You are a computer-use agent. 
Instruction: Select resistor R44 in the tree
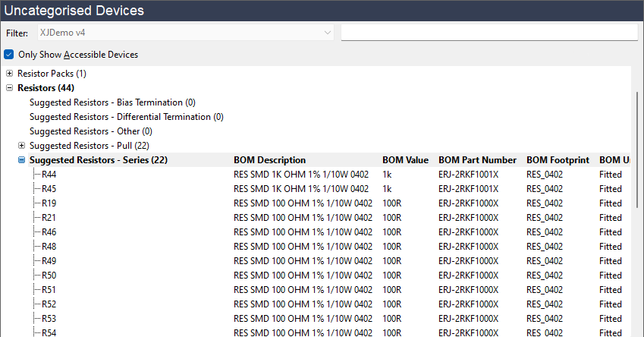point(49,175)
